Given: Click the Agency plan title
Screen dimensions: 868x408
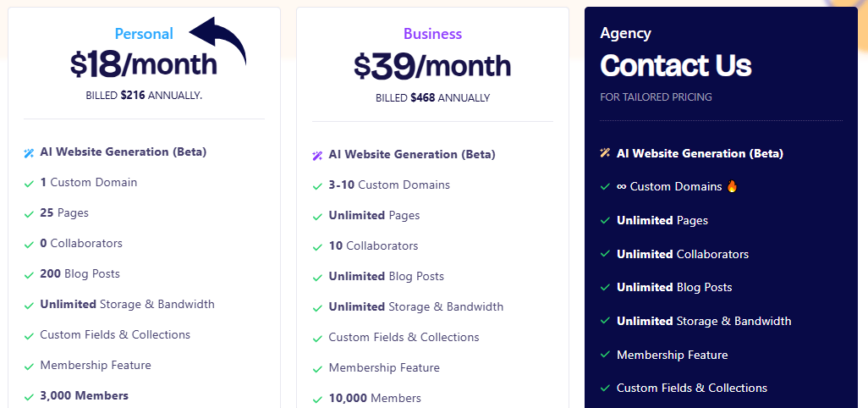Looking at the screenshot, I should coord(625,33).
